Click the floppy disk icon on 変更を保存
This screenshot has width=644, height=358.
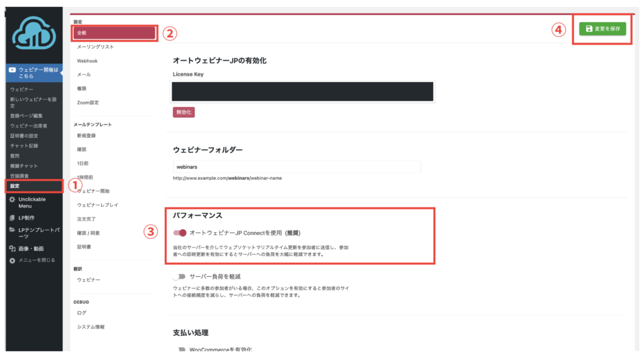click(589, 29)
